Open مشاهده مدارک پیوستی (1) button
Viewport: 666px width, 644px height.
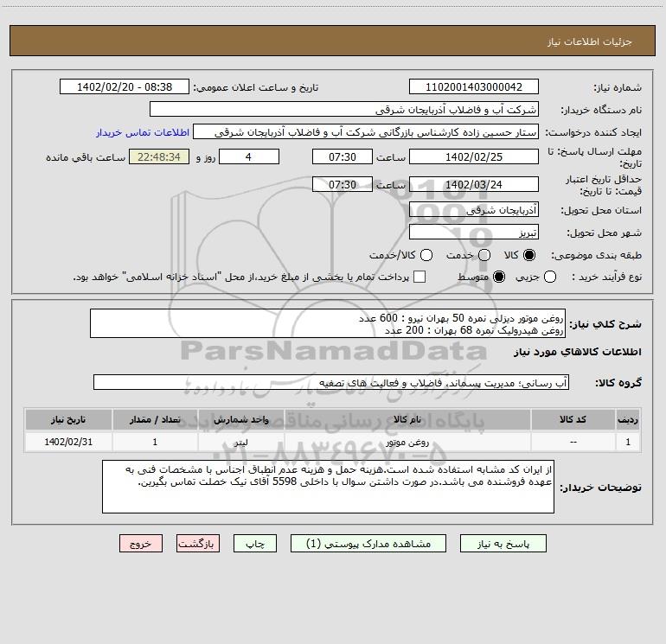coord(368,544)
